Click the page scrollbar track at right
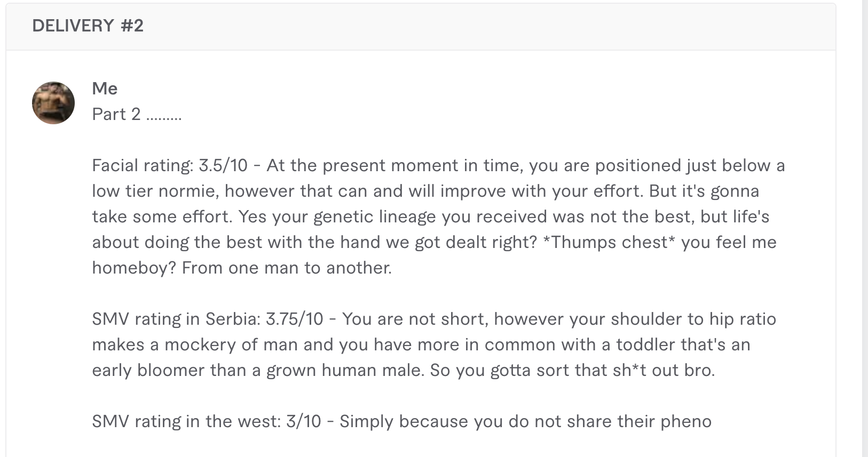868x457 pixels. (865, 228)
